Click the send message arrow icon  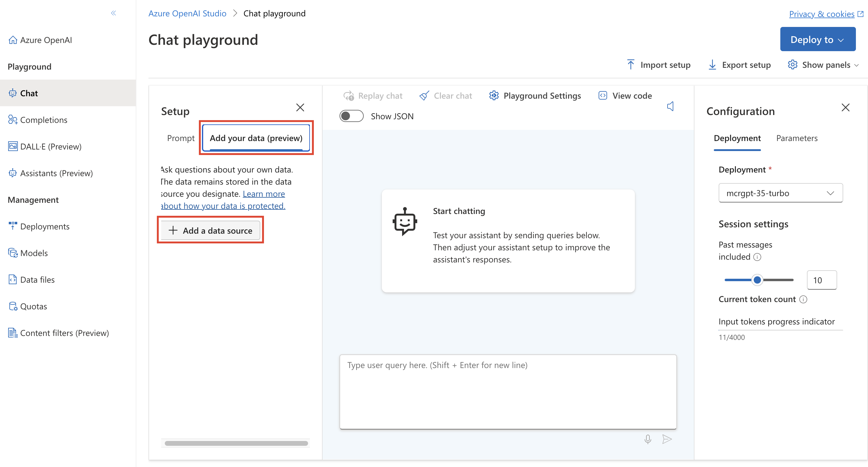coord(667,439)
